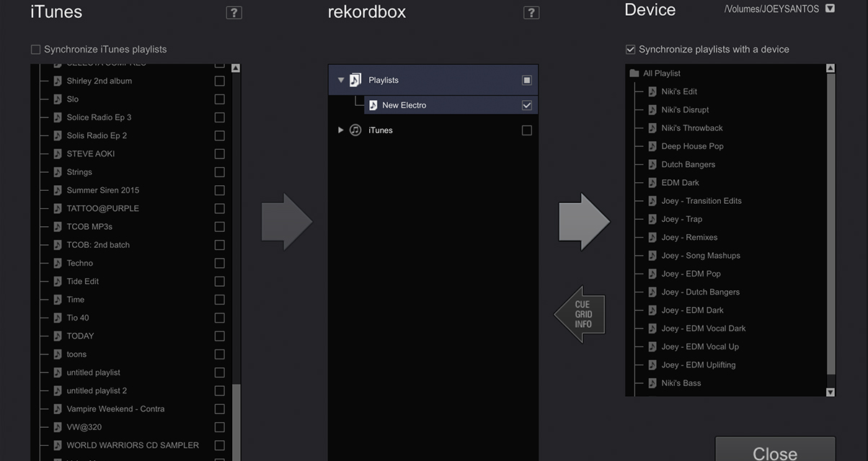Click the iTunes panel help question mark icon
Screen dimensions: 868x461
[234, 12]
